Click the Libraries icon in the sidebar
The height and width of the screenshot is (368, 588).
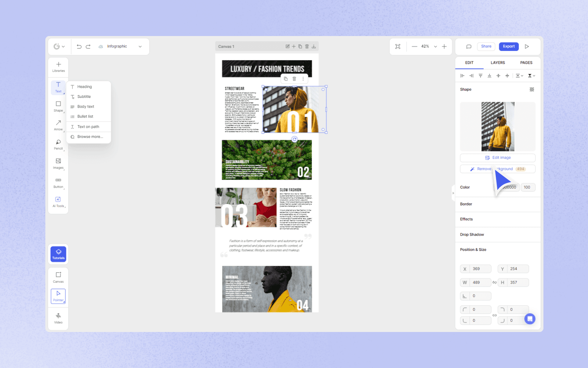coord(58,67)
